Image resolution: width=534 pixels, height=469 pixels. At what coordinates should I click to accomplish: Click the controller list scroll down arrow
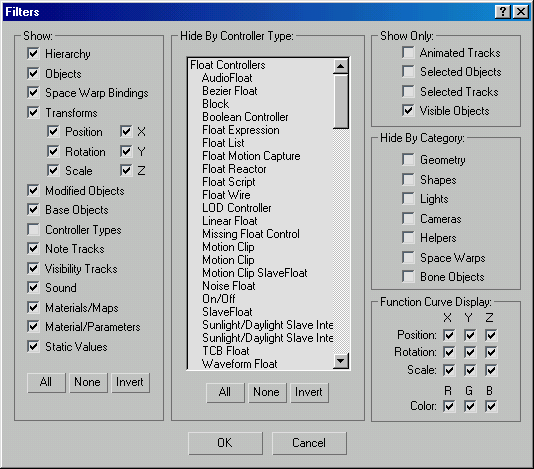(x=341, y=361)
